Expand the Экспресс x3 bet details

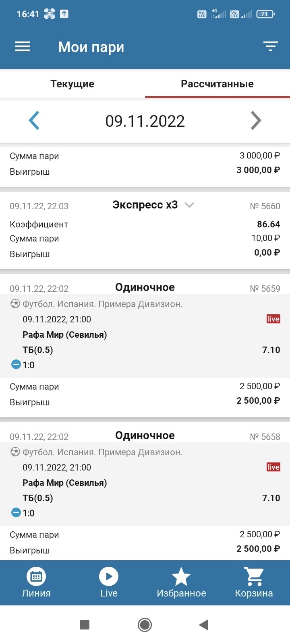click(189, 205)
